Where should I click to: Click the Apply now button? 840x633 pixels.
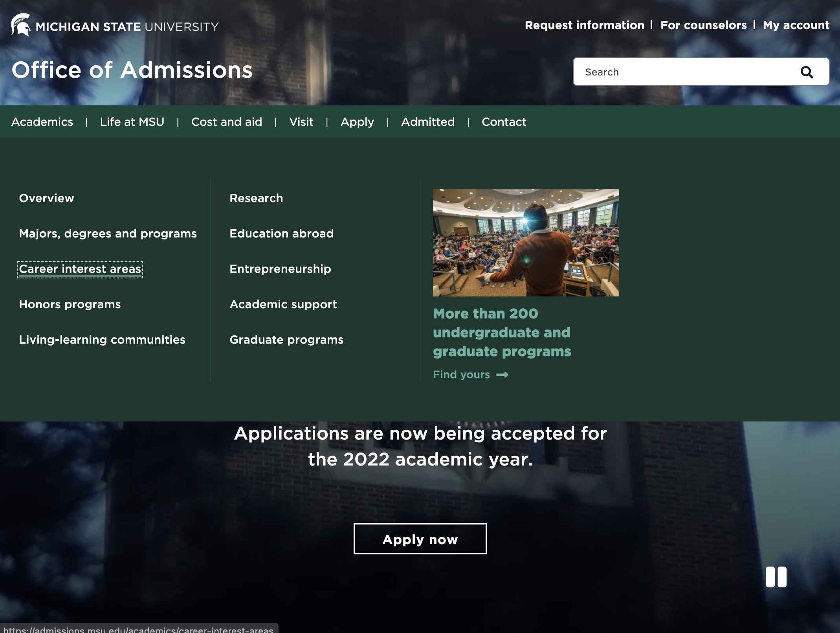(x=420, y=539)
